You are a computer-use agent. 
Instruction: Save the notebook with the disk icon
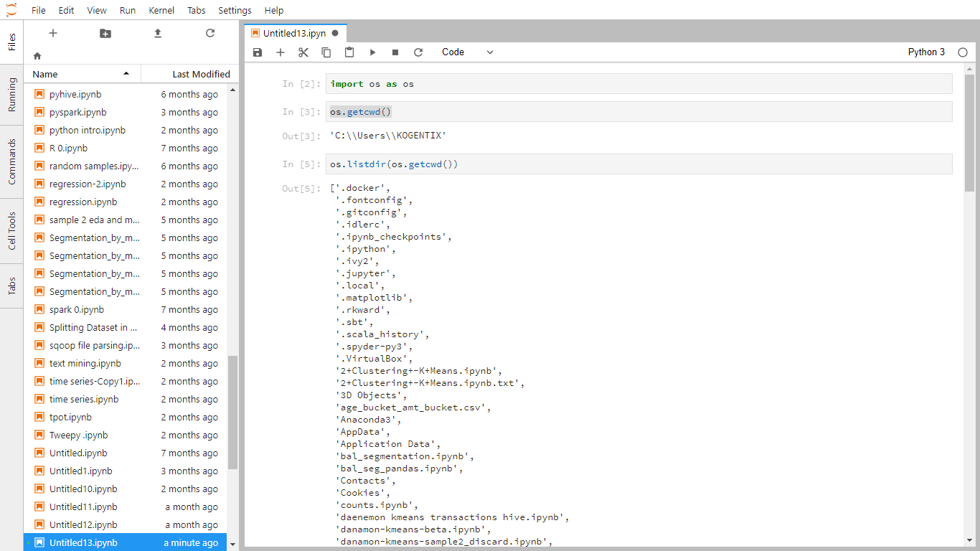click(x=258, y=52)
